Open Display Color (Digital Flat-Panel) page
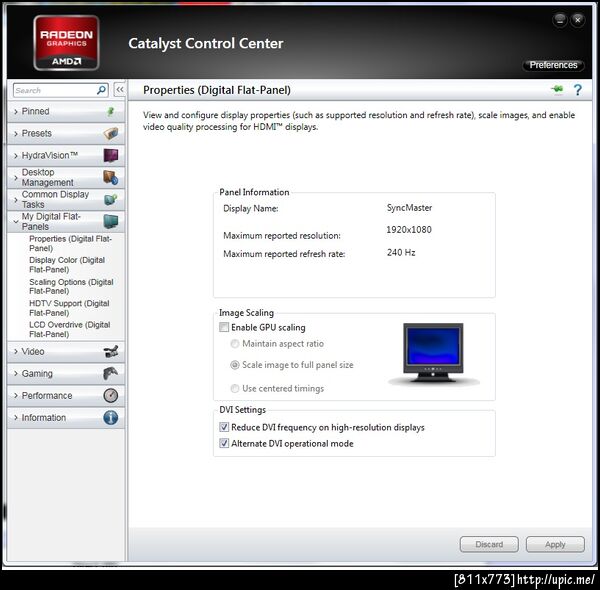This screenshot has height=590, width=600. click(67, 265)
